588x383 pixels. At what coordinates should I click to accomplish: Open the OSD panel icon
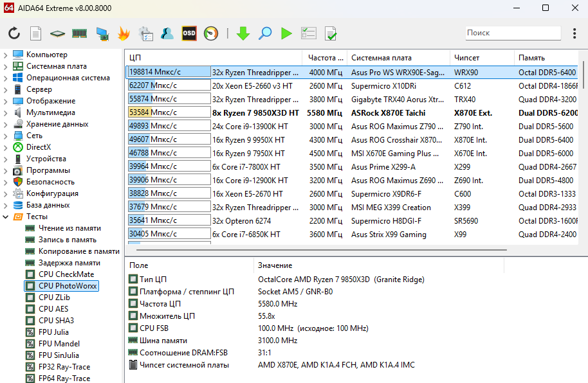point(189,33)
